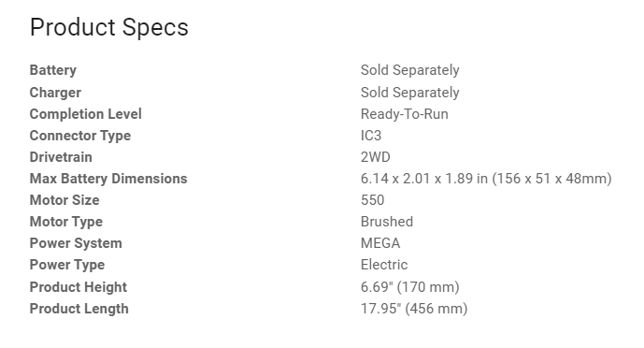Click the Product Specs heading

[x=109, y=28]
